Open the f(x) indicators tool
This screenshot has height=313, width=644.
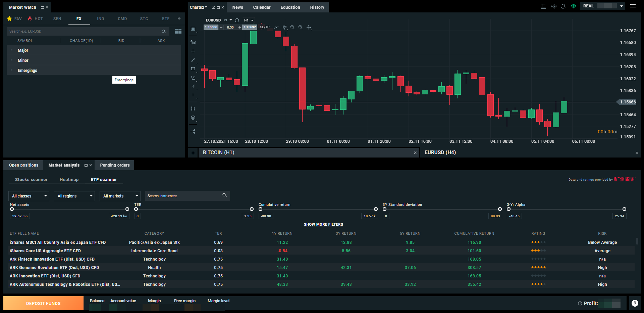(x=193, y=43)
